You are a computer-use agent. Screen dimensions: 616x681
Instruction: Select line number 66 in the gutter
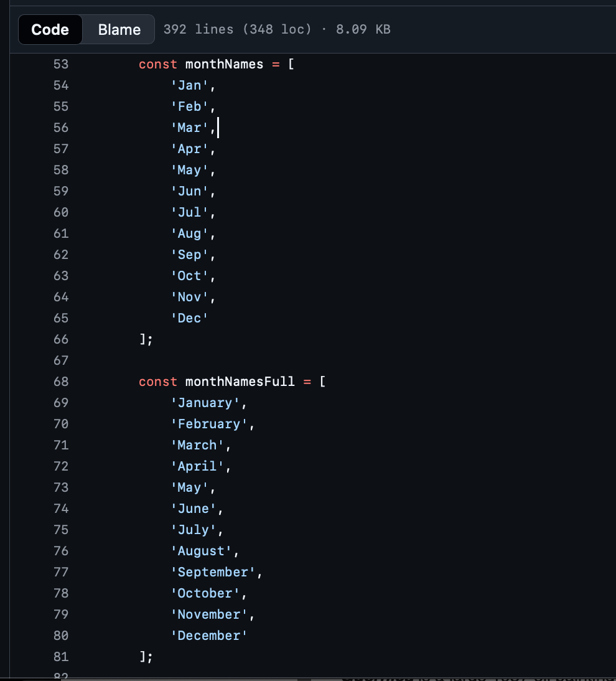60,339
